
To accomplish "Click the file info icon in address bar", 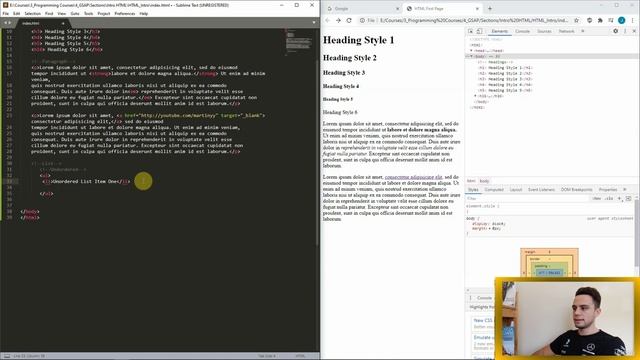I will point(362,20).
